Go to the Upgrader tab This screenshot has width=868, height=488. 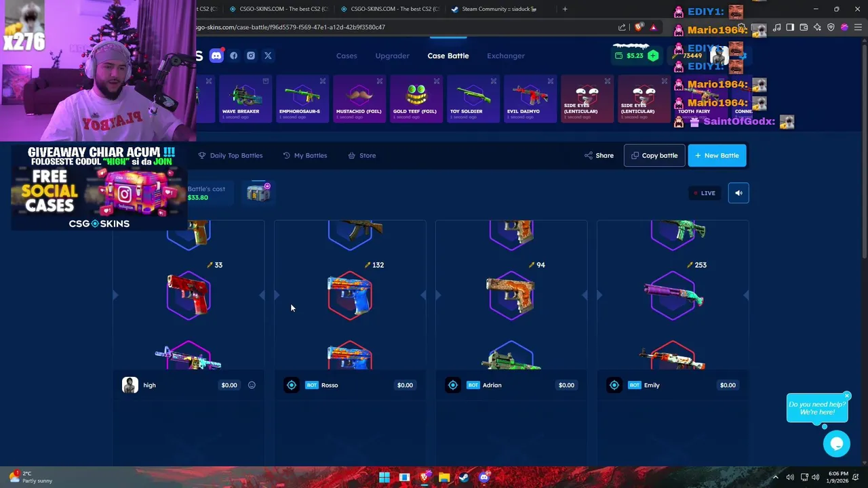click(x=393, y=56)
